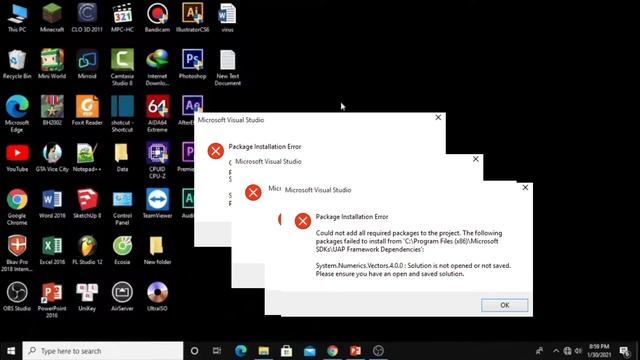Select the AirServer desktop icon
Image resolution: width=640 pixels, height=360 pixels.
tap(122, 297)
